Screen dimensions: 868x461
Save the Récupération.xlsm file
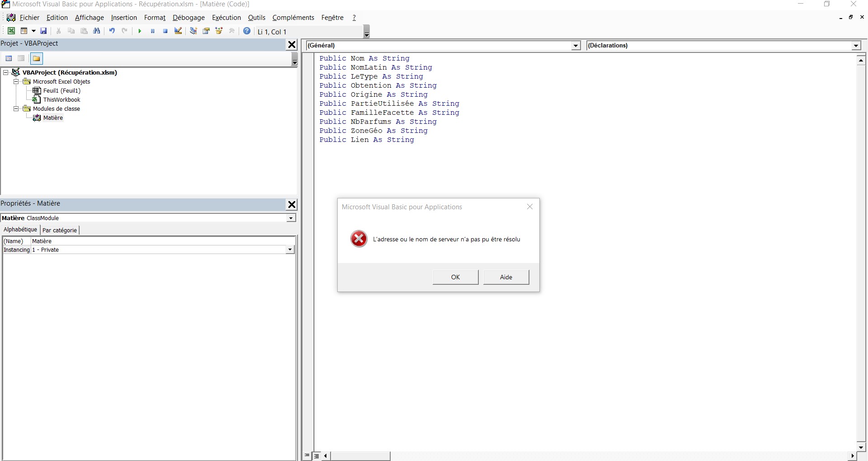pos(43,31)
